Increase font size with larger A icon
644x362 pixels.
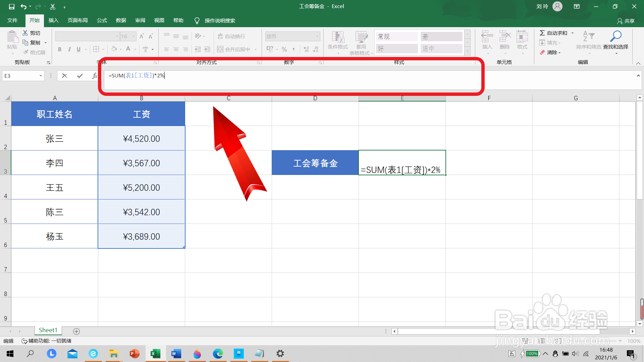pyautogui.click(x=142, y=36)
